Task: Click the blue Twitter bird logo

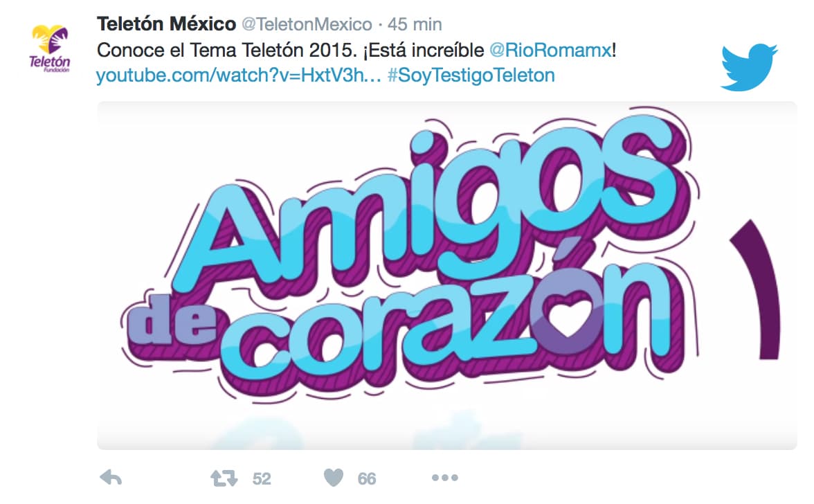Action: (749, 67)
